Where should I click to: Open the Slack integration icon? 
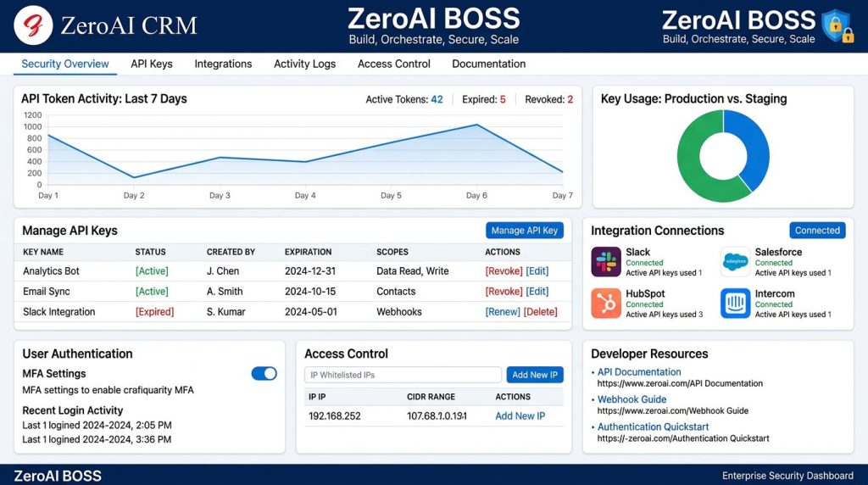(x=605, y=261)
